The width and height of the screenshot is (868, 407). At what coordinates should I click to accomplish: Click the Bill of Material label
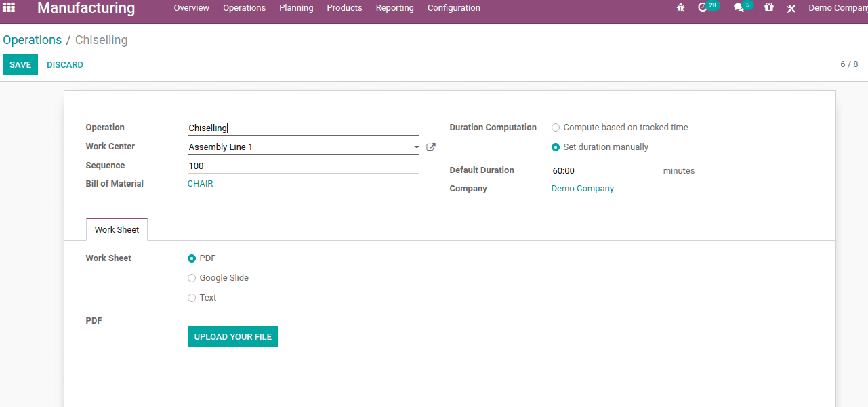pyautogui.click(x=115, y=184)
